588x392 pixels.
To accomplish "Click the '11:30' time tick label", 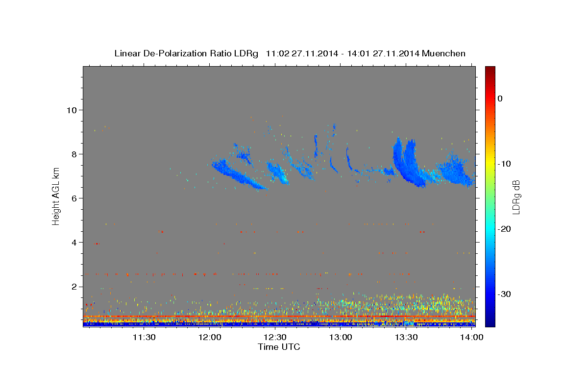I will [145, 337].
